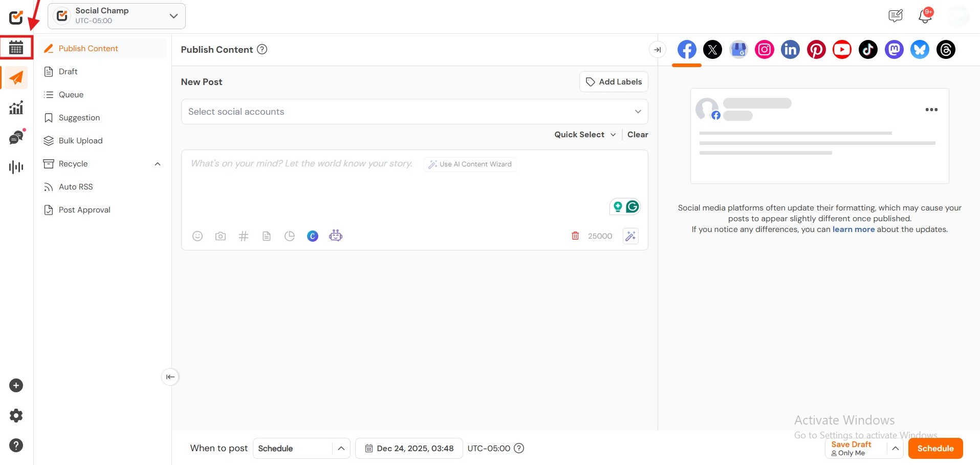Add media with the camera icon
Screen dimensions: 980x465
tap(221, 236)
